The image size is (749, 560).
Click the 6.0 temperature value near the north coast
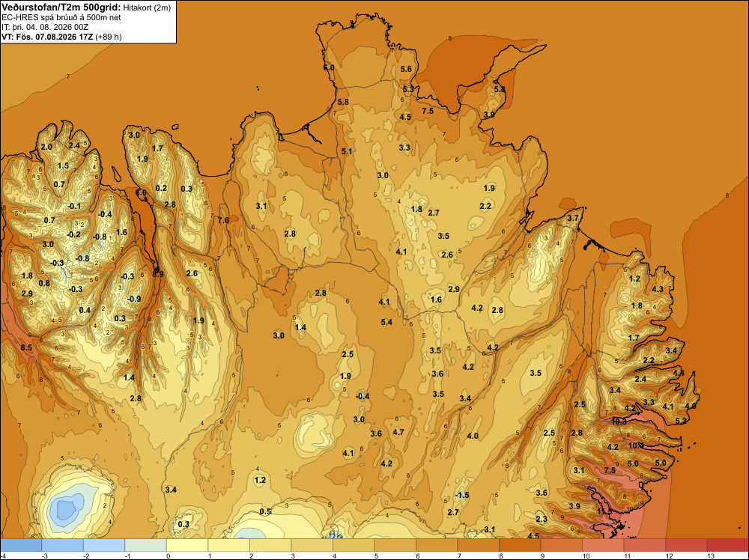coord(329,68)
